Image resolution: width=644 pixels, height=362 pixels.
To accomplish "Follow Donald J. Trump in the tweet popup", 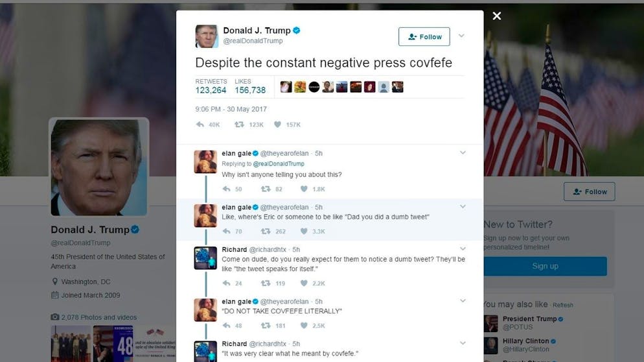I will (424, 36).
